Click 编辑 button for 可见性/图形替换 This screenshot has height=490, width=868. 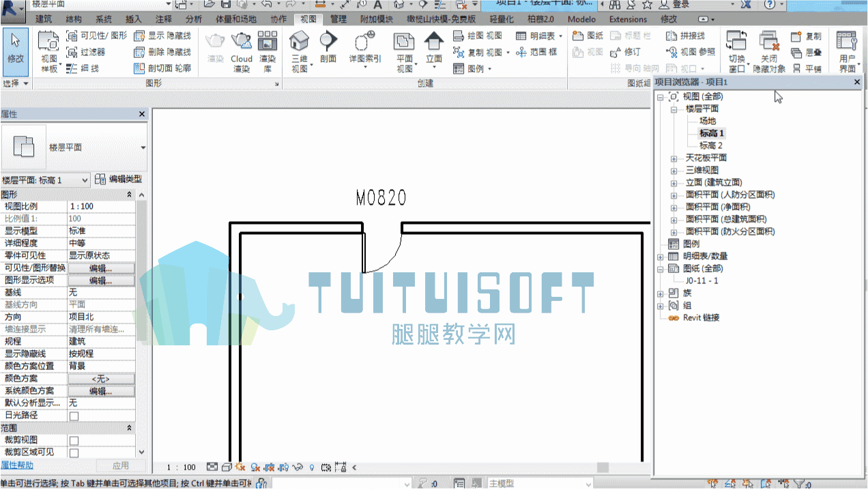101,268
